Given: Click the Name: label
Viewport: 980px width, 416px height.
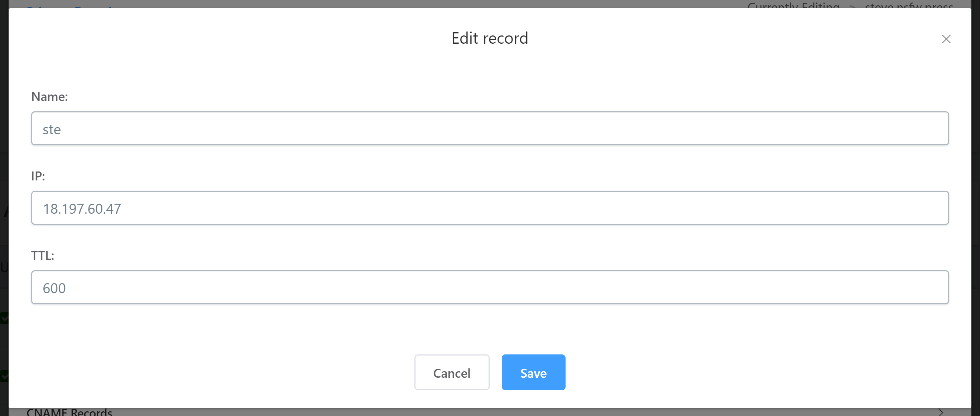Looking at the screenshot, I should pos(49,97).
